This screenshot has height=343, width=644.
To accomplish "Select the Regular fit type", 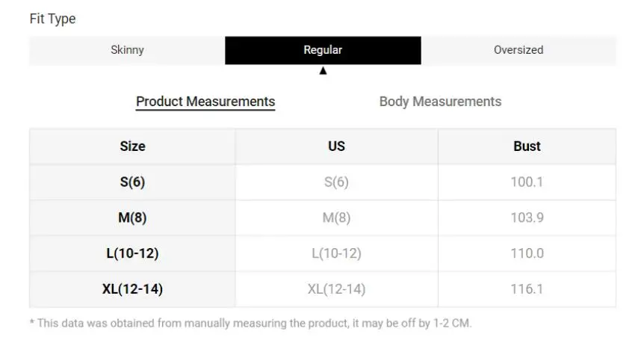I will (323, 50).
